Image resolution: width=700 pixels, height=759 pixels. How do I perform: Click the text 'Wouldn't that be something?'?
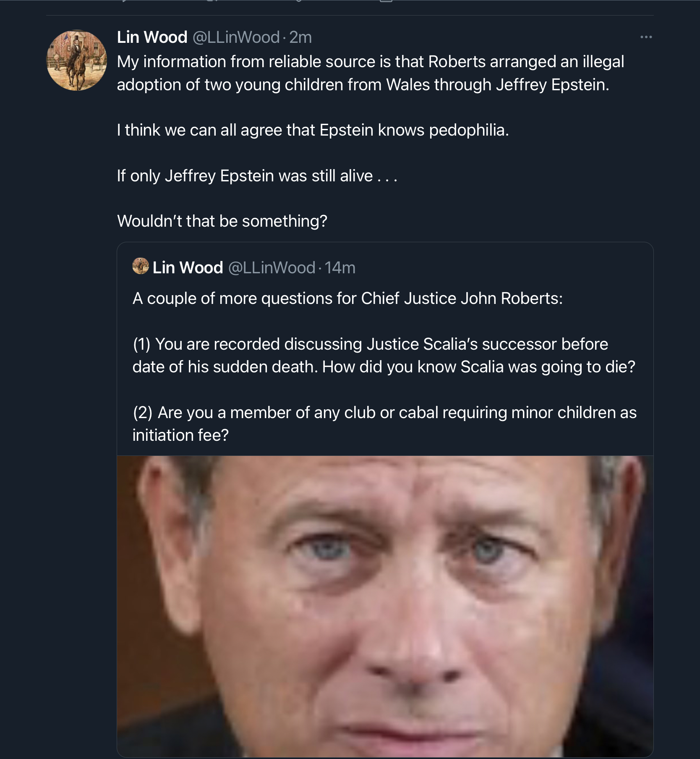pos(222,221)
